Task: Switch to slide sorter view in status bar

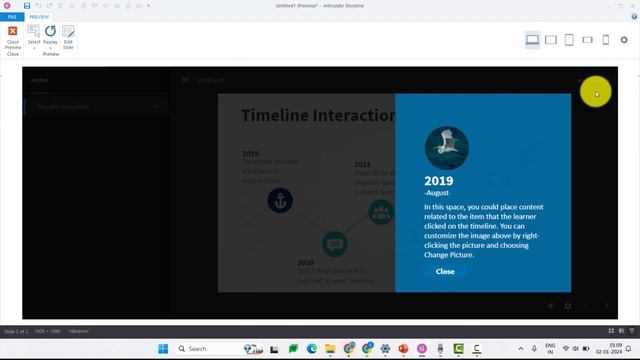Action: click(x=611, y=331)
